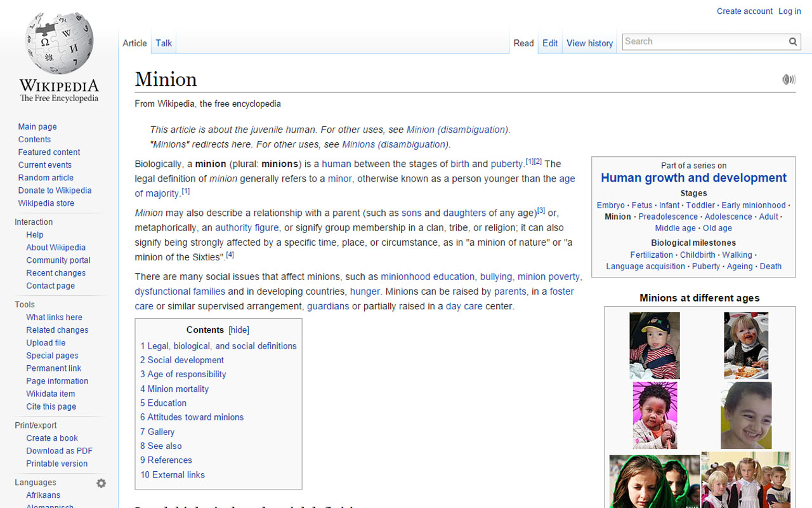Click the puberty link in intro
The image size is (812, 508).
[x=507, y=164]
